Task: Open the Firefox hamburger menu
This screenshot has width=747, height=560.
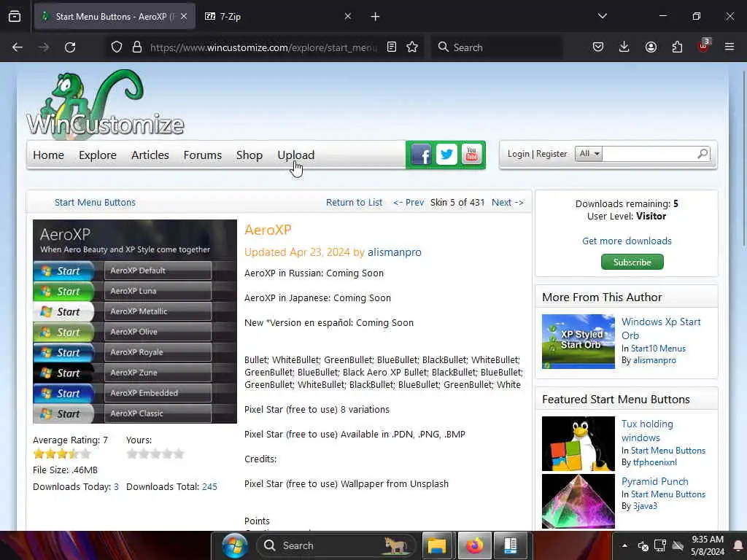Action: pos(729,47)
